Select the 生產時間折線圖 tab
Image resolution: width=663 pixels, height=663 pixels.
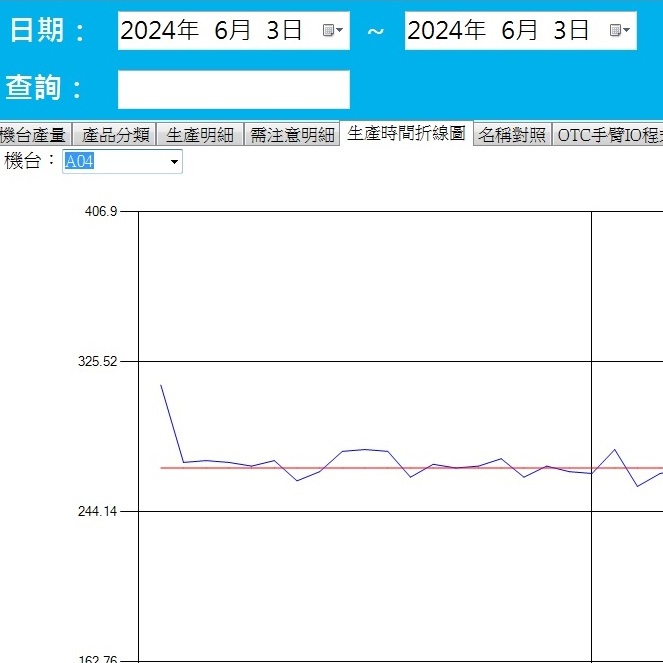(406, 134)
